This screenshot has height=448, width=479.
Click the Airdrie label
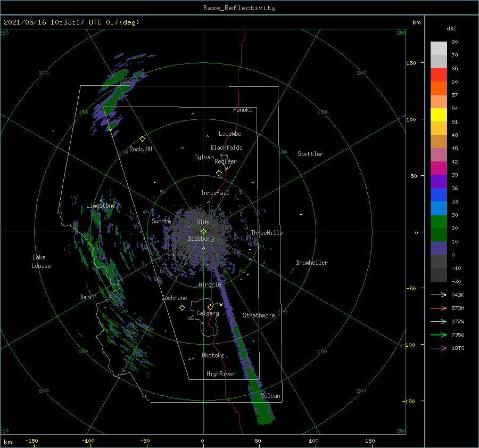pos(210,284)
